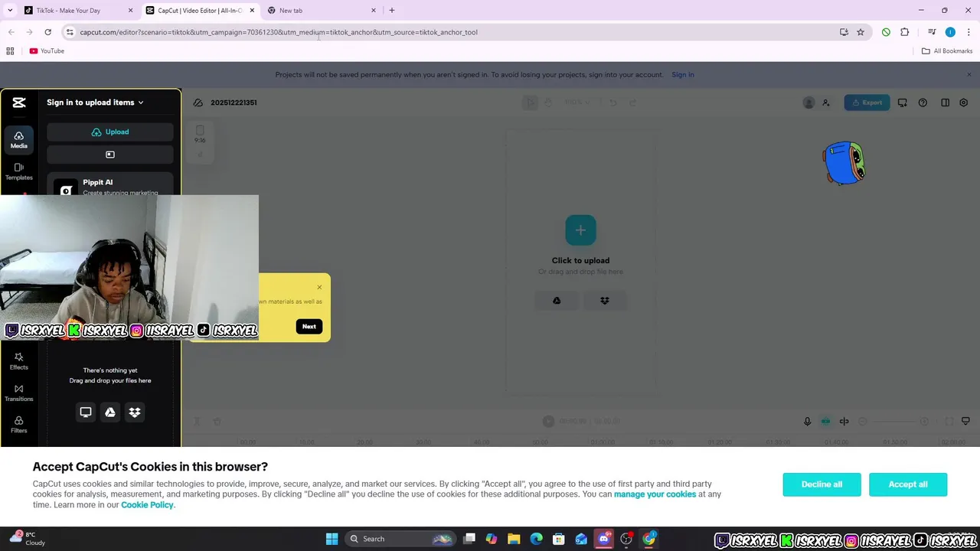This screenshot has height=551, width=980.
Task: Open the Filters panel
Action: [x=19, y=425]
